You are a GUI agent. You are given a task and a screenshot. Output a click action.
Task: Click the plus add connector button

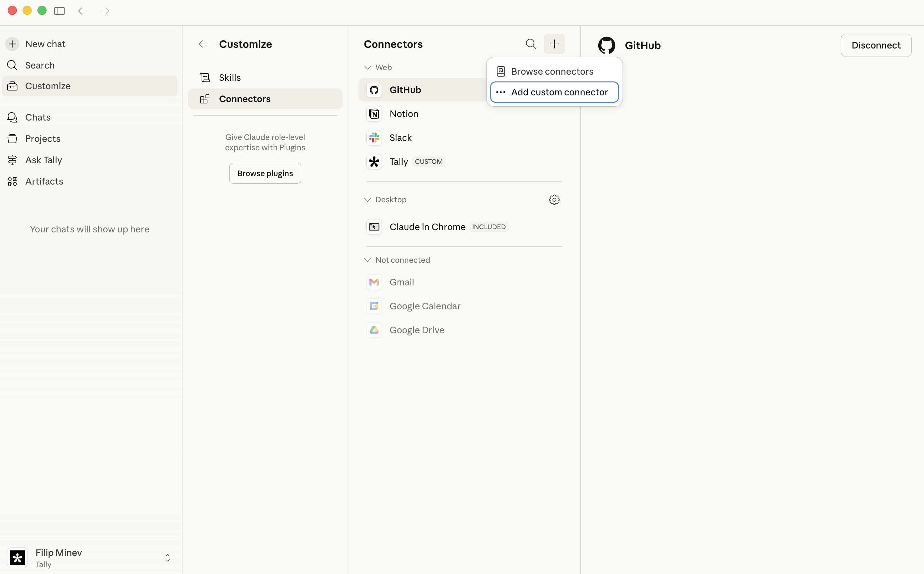coord(554,44)
